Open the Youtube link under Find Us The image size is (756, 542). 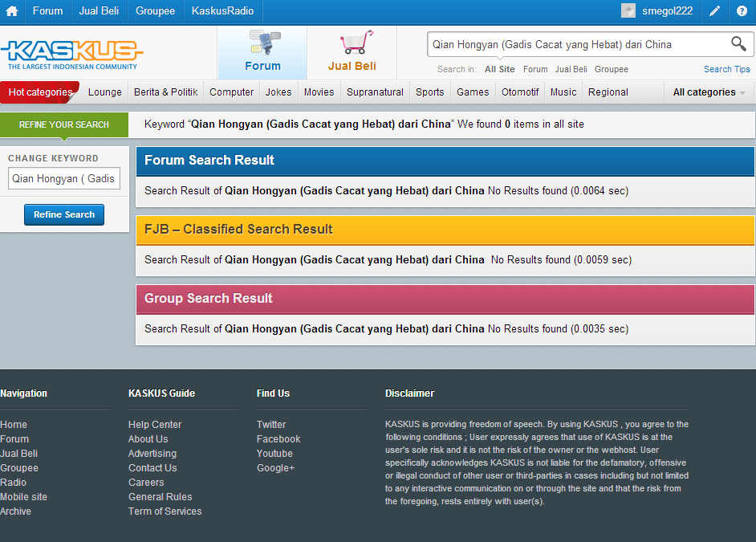click(x=274, y=454)
